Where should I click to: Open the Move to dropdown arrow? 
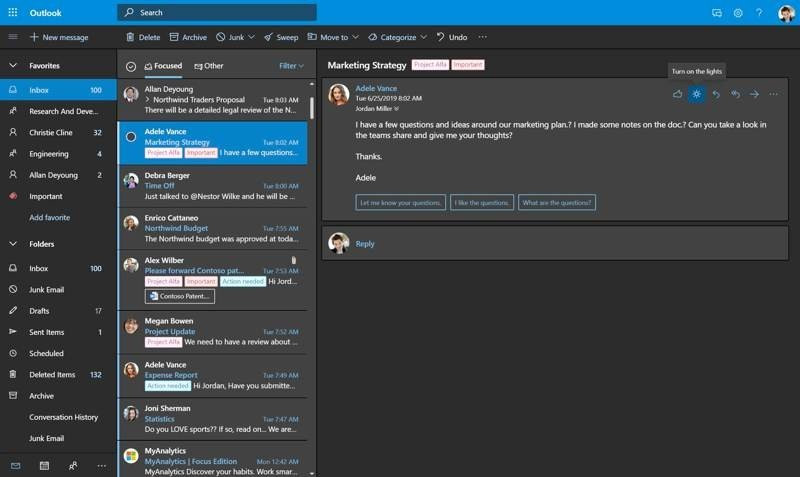pos(355,37)
